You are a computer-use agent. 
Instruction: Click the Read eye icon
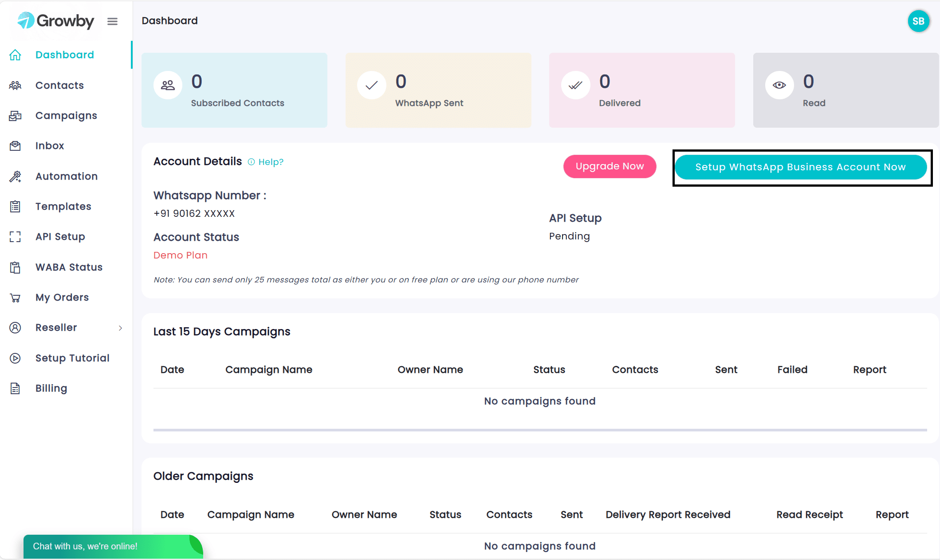coord(779,85)
